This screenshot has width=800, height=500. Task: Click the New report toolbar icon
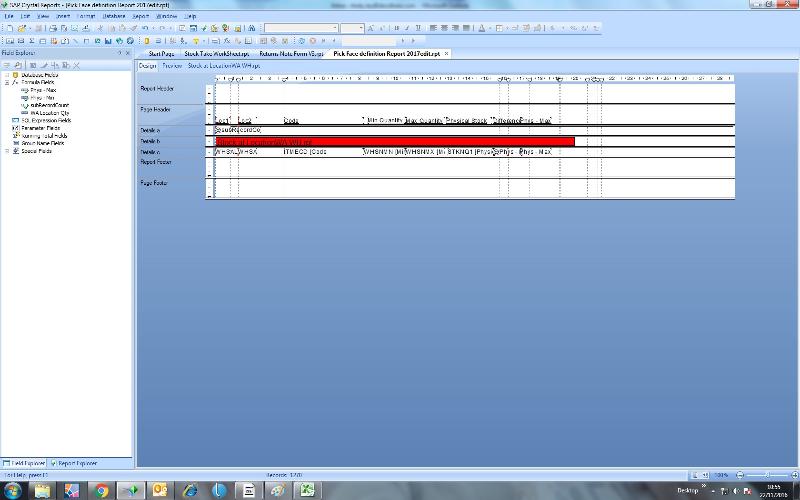[8, 29]
